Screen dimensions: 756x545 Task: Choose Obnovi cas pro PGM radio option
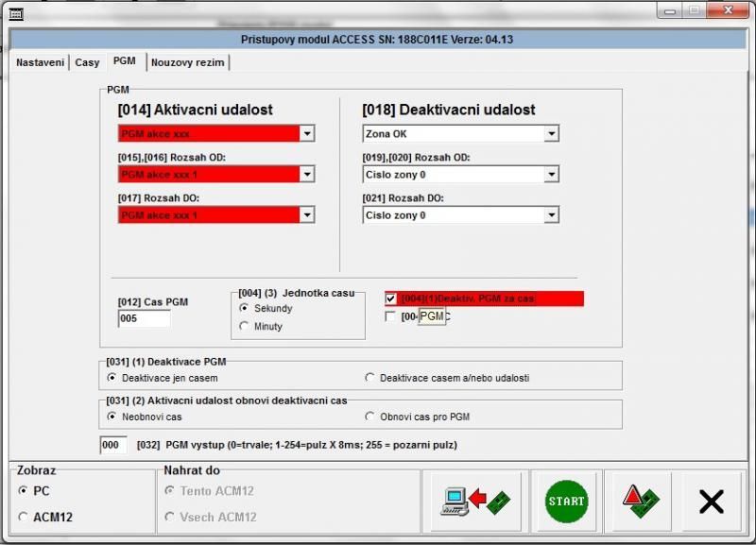pyautogui.click(x=370, y=417)
